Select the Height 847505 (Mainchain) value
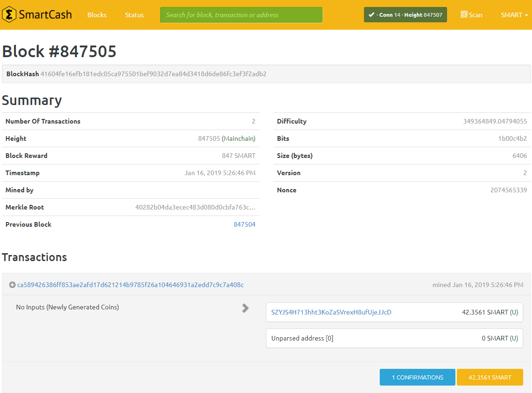 pyautogui.click(x=227, y=138)
